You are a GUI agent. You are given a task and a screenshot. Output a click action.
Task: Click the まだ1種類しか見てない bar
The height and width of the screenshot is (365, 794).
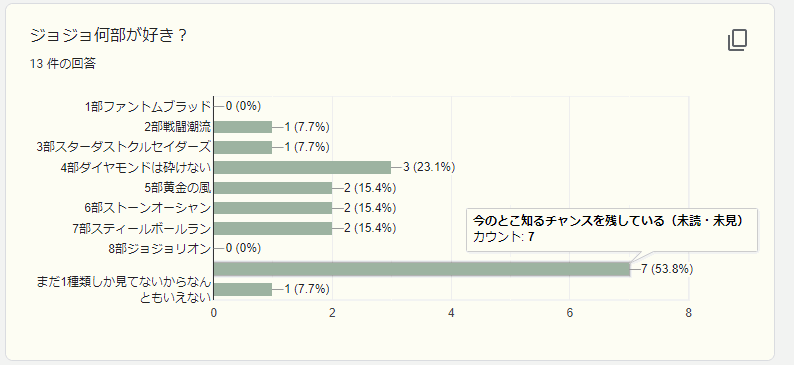(243, 289)
